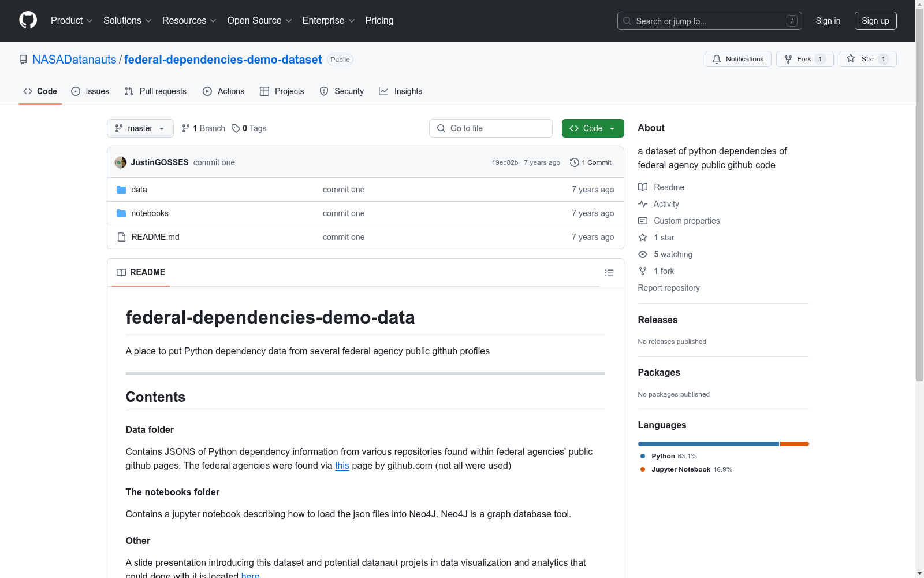Switch to the Projects tab
This screenshot has width=924, height=578.
click(282, 91)
